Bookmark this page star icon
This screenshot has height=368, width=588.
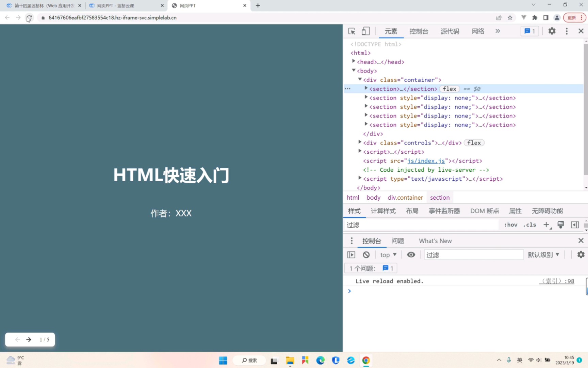point(510,18)
